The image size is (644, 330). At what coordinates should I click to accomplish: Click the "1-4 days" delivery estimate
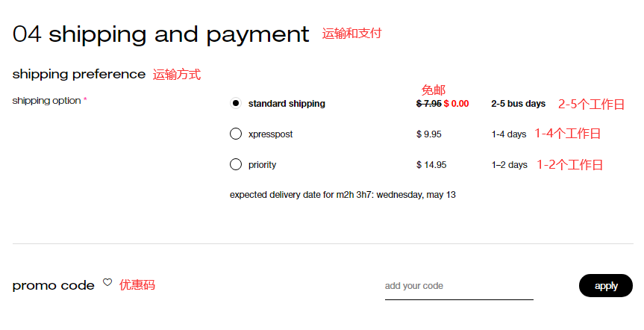(x=509, y=134)
